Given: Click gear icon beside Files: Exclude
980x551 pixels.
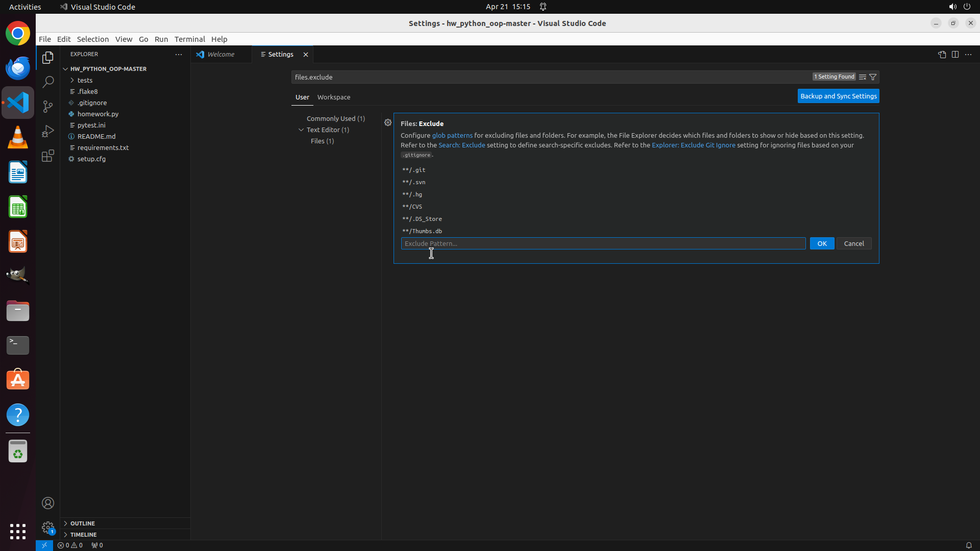Looking at the screenshot, I should 388,122.
